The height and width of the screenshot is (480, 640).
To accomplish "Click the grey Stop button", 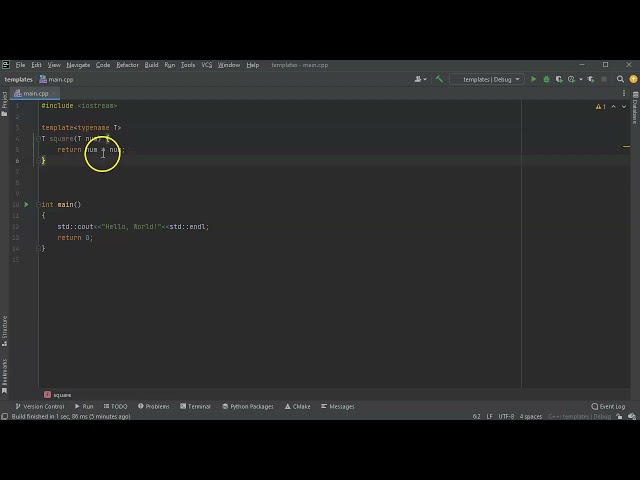I will 604,79.
